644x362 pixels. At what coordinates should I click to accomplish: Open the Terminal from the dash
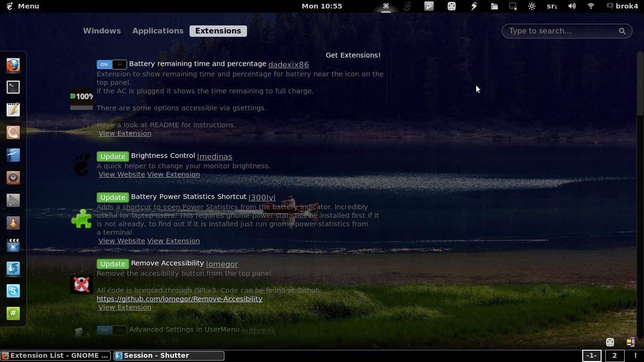[x=13, y=87]
